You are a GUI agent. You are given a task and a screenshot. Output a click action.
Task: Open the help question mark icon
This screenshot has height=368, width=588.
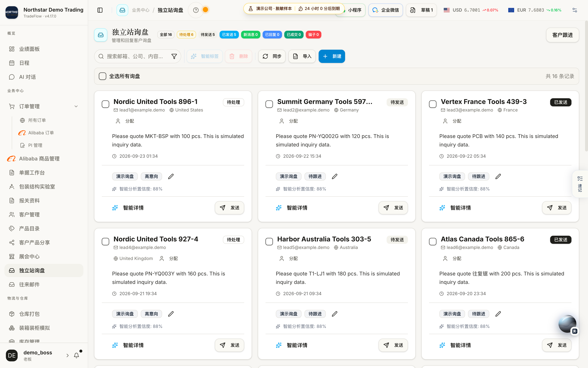(196, 10)
